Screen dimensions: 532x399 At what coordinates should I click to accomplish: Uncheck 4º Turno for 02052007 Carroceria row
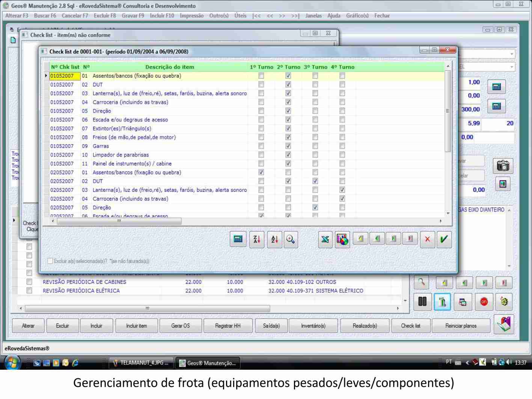tap(342, 199)
